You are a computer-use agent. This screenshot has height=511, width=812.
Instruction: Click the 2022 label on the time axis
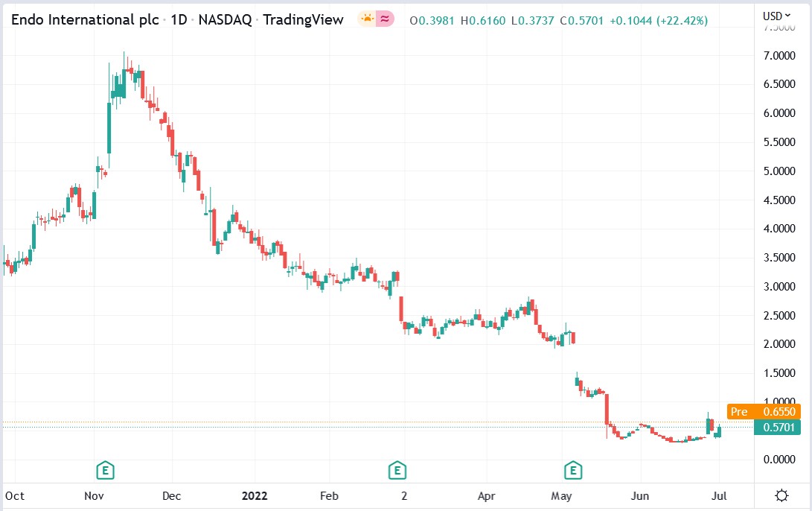click(x=255, y=495)
